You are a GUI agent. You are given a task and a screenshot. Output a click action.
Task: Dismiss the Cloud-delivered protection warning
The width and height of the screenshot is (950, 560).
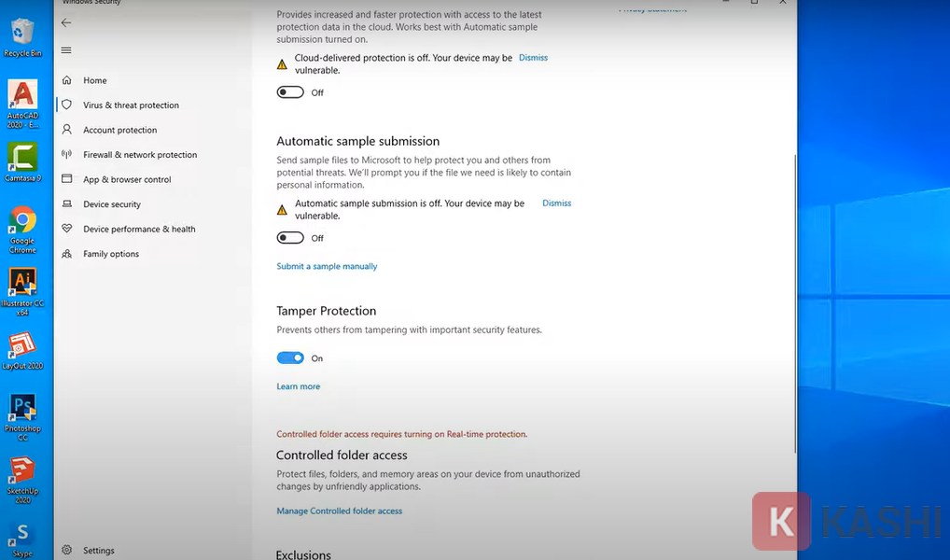click(x=533, y=58)
